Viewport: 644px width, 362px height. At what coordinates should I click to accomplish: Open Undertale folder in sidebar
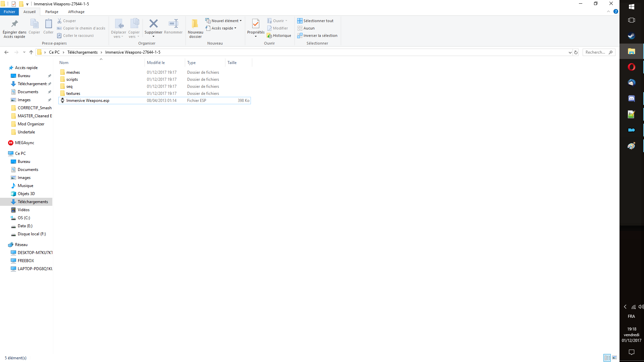tap(26, 132)
